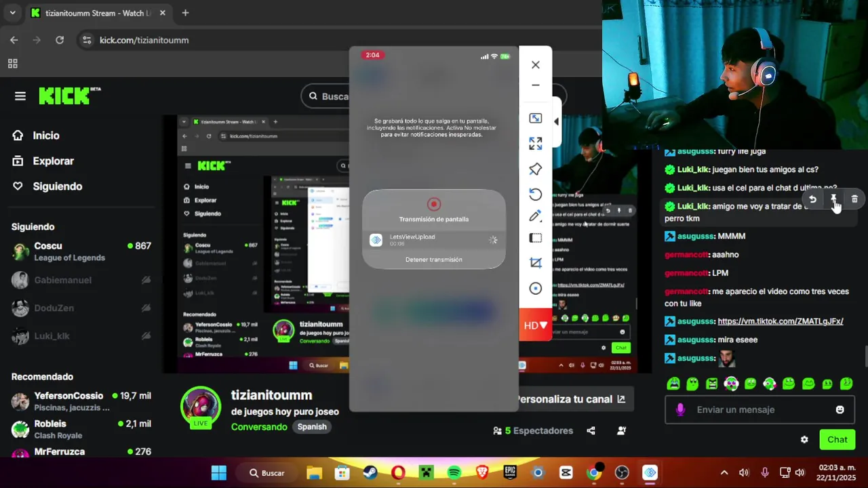Image resolution: width=868 pixels, height=488 pixels.
Task: Open Luki_klk's channel in sidebar
Action: (81, 336)
